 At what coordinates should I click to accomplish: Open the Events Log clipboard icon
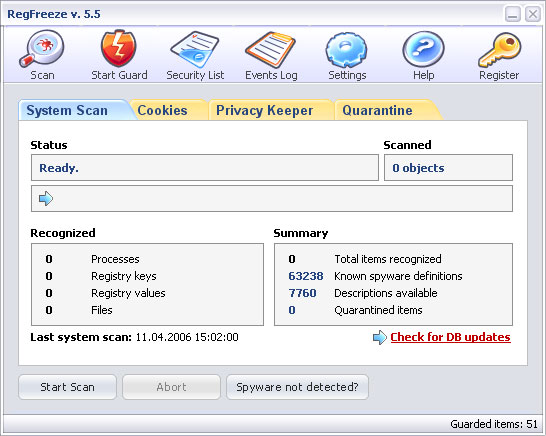pyautogui.click(x=271, y=49)
